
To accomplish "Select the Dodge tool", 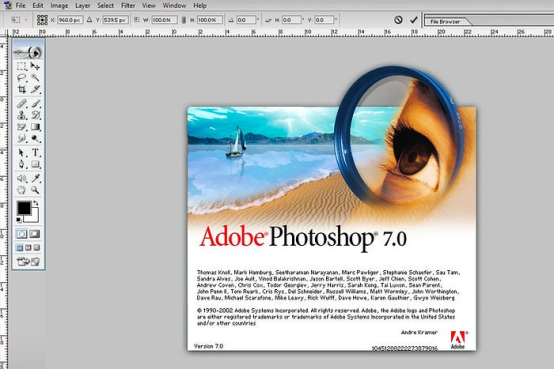I will pos(35,138).
